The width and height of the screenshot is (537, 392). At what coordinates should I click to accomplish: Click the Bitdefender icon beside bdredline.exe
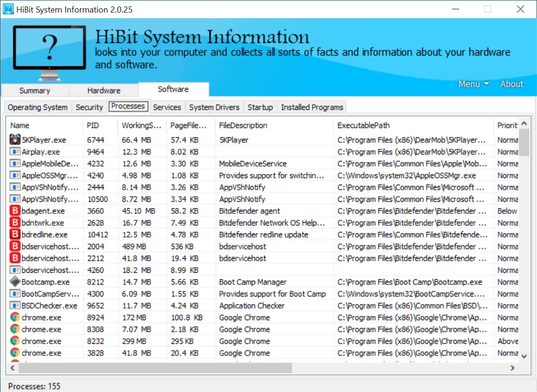pos(15,234)
